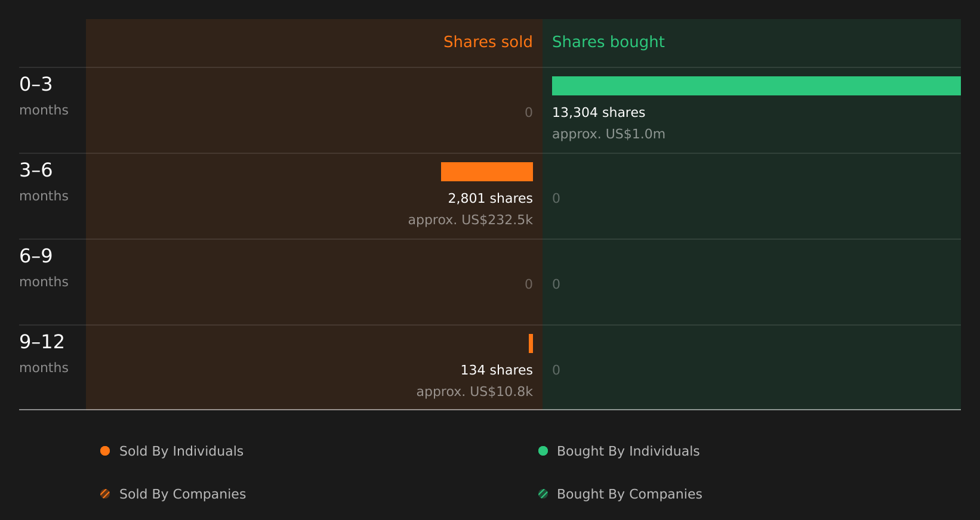This screenshot has height=520, width=980.
Task: Click the zero bought value in 9–12 months row
Action: 556,370
